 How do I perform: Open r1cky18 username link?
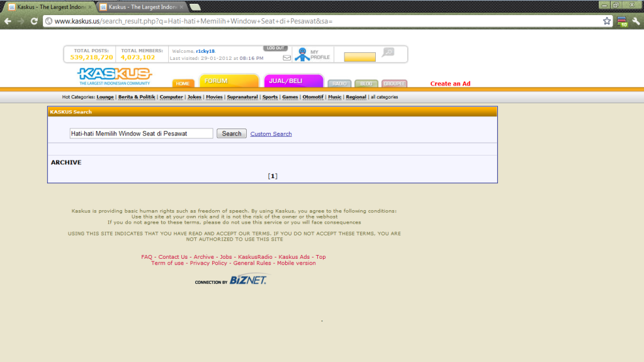205,52
